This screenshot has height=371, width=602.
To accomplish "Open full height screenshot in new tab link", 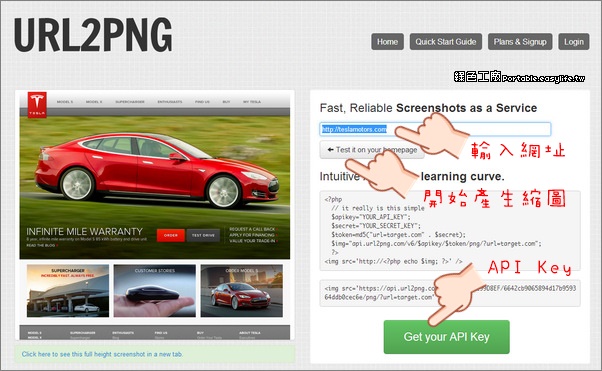I will pos(102,354).
